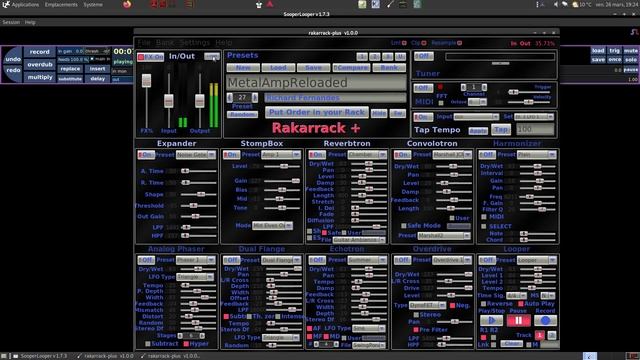Toggle the Tap Tempo On switch

pos(424,117)
